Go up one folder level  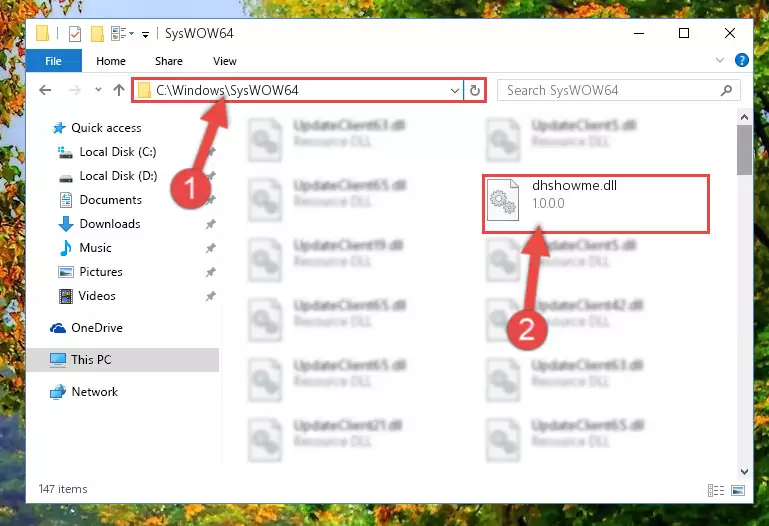119,90
